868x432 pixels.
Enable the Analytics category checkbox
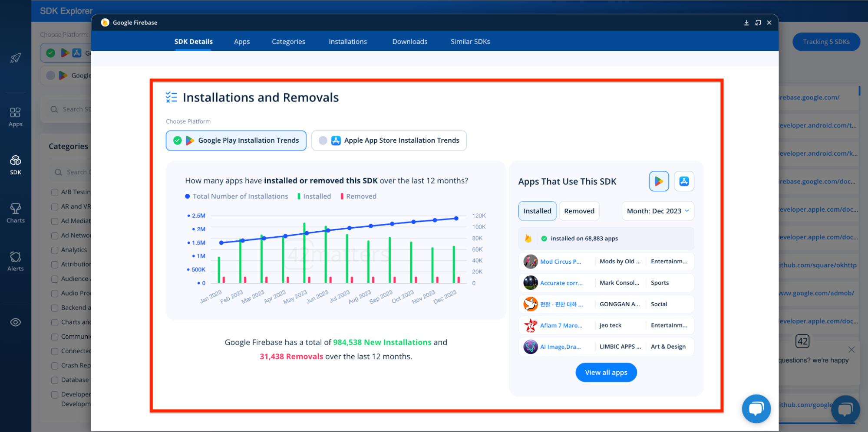click(55, 250)
